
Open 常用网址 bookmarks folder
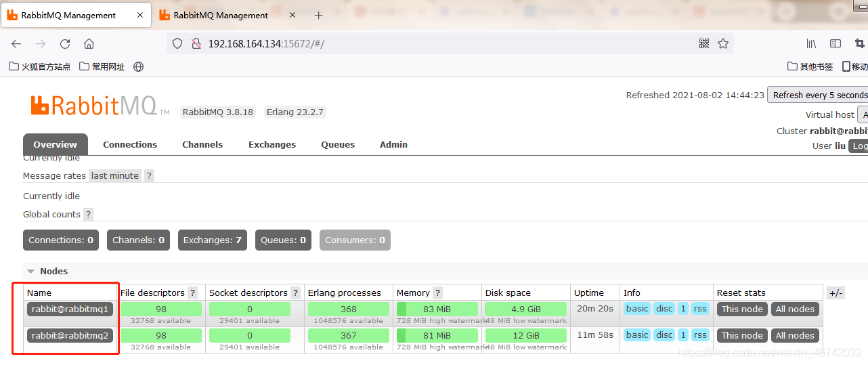tap(102, 66)
